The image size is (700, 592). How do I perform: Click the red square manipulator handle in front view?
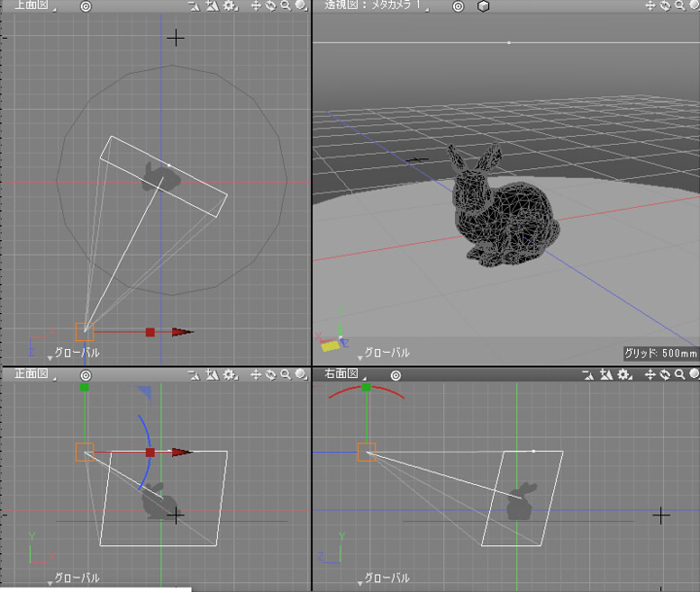click(x=150, y=452)
